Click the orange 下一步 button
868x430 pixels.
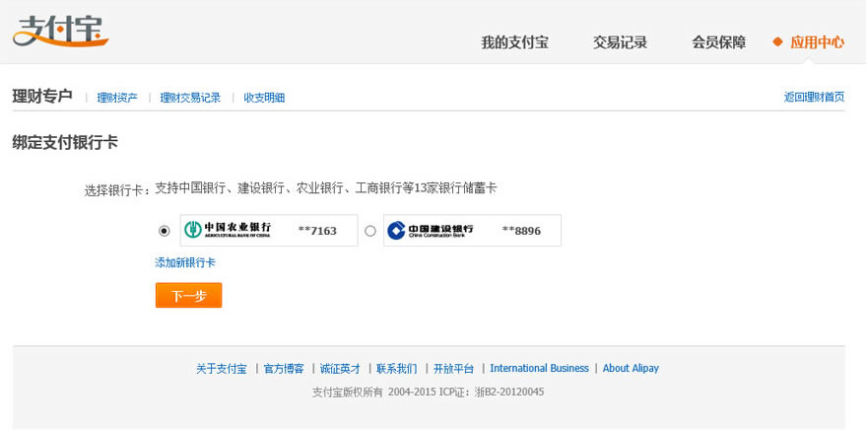pos(189,295)
